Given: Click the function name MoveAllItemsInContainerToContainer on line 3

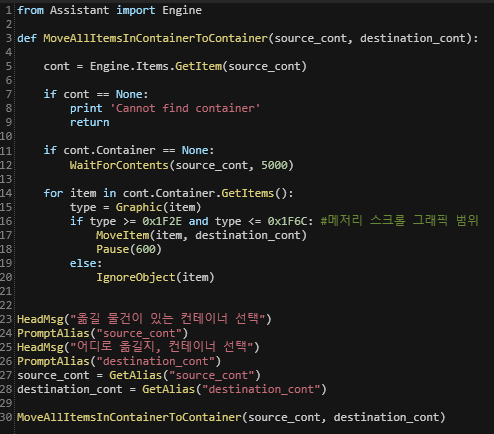Looking at the screenshot, I should click(x=156, y=38).
